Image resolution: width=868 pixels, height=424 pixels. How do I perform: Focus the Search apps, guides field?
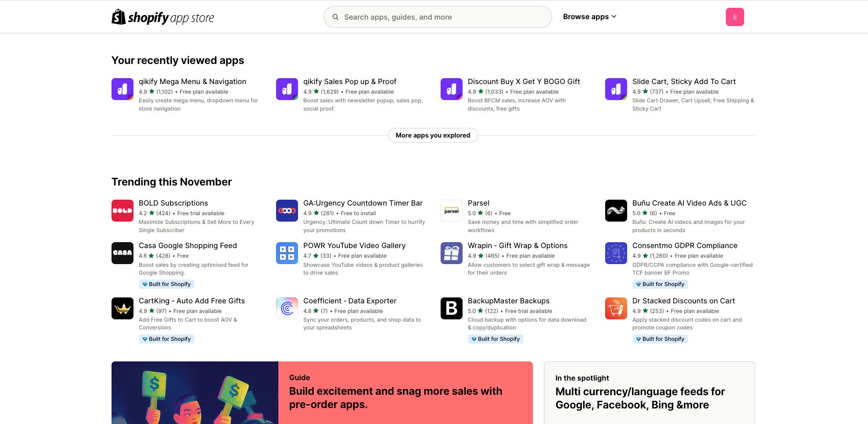(438, 17)
